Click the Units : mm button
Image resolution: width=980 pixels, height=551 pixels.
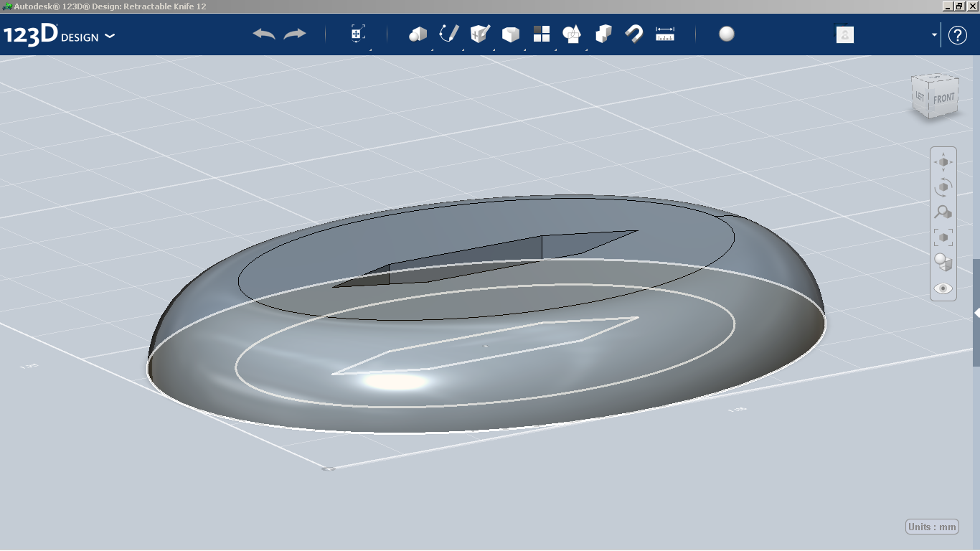(x=930, y=526)
